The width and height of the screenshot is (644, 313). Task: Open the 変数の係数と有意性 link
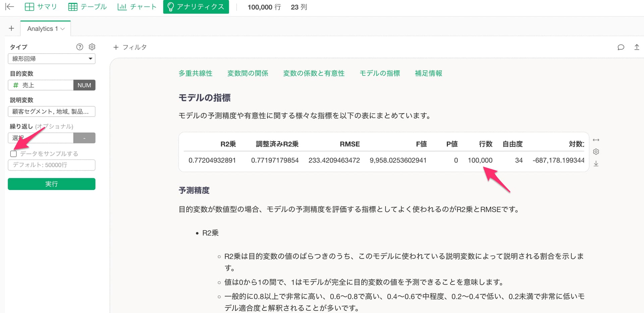tap(314, 73)
